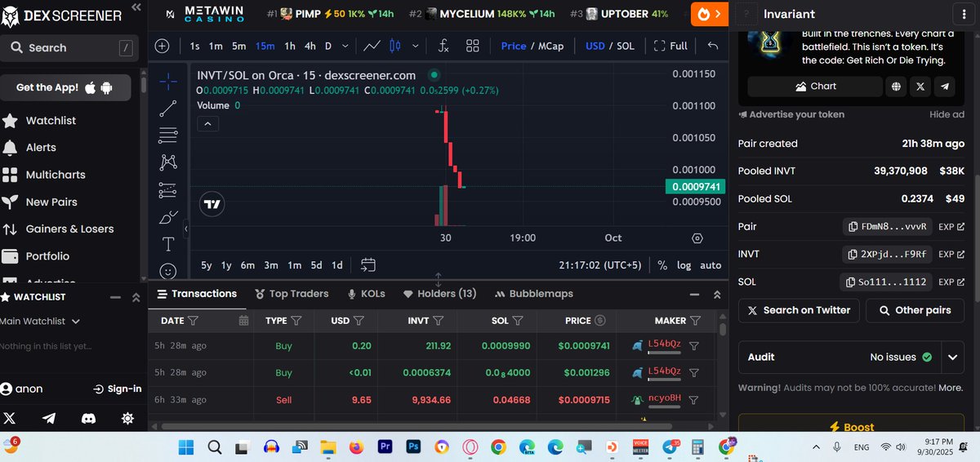Undo last chart action
980x462 pixels.
pyautogui.click(x=713, y=46)
